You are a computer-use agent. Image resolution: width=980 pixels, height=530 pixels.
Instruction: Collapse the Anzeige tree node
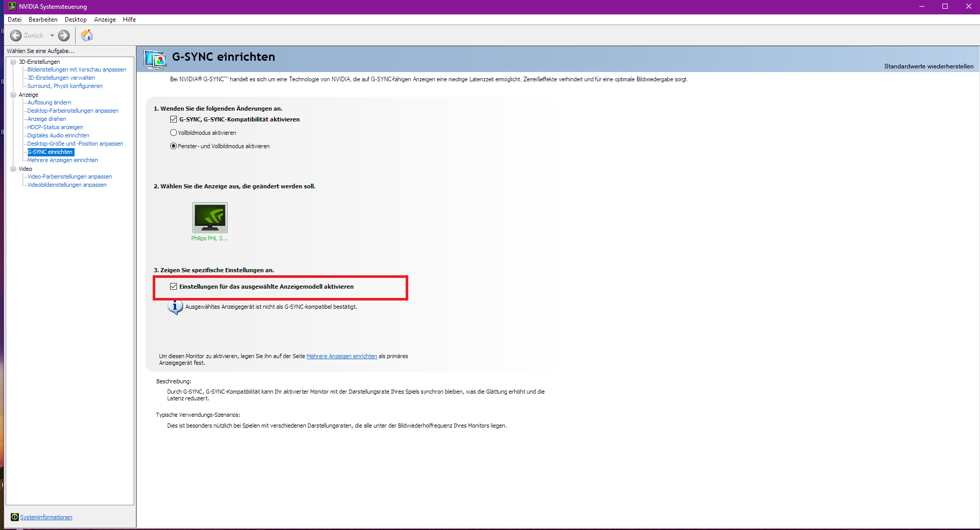(13, 95)
